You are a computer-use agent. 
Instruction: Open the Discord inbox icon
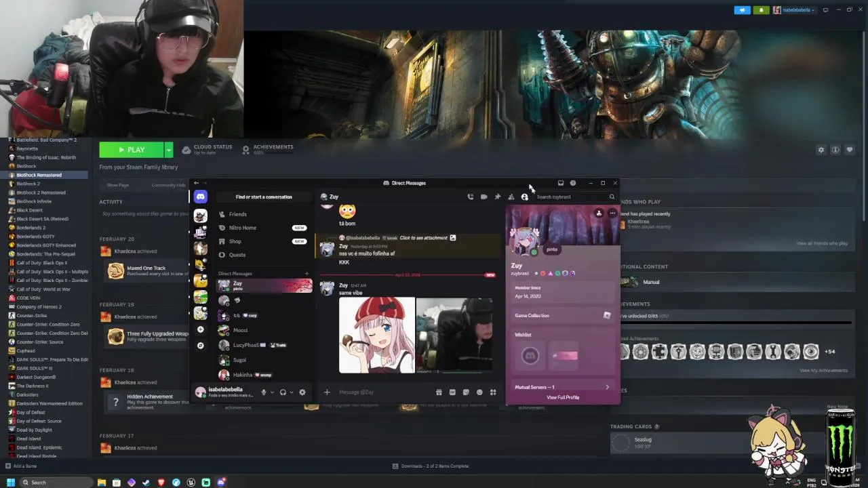point(560,183)
